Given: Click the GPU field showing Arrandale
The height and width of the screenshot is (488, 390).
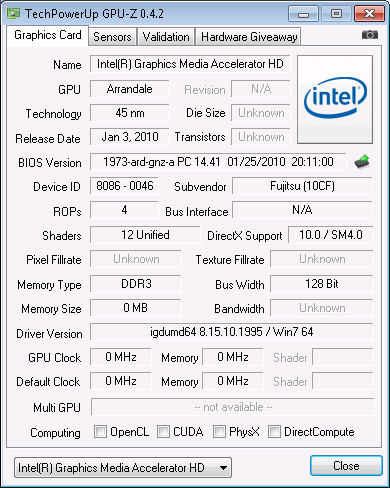Looking at the screenshot, I should tap(130, 89).
